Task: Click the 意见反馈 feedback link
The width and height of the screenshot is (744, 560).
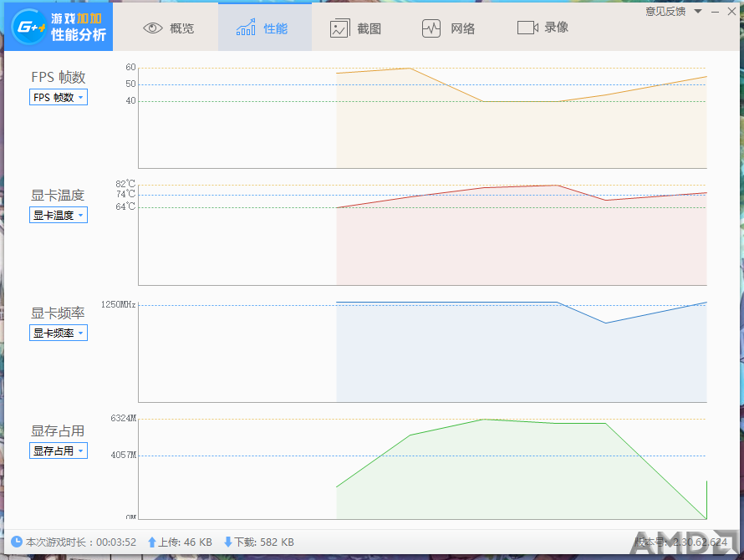Action: (665, 12)
